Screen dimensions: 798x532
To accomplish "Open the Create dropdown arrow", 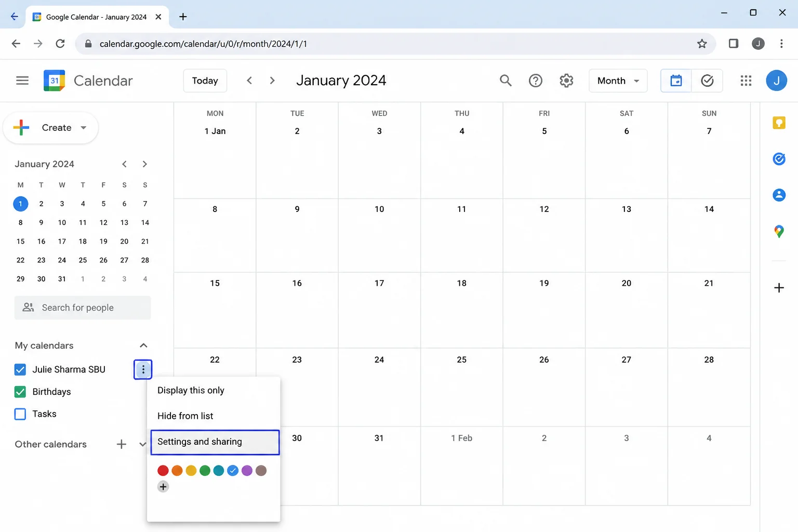I will coord(83,128).
